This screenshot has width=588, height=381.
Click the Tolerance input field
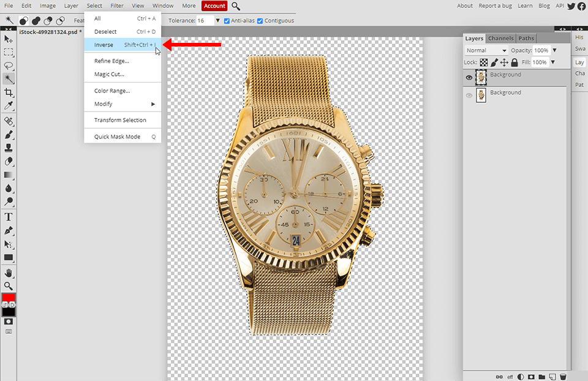tap(204, 21)
